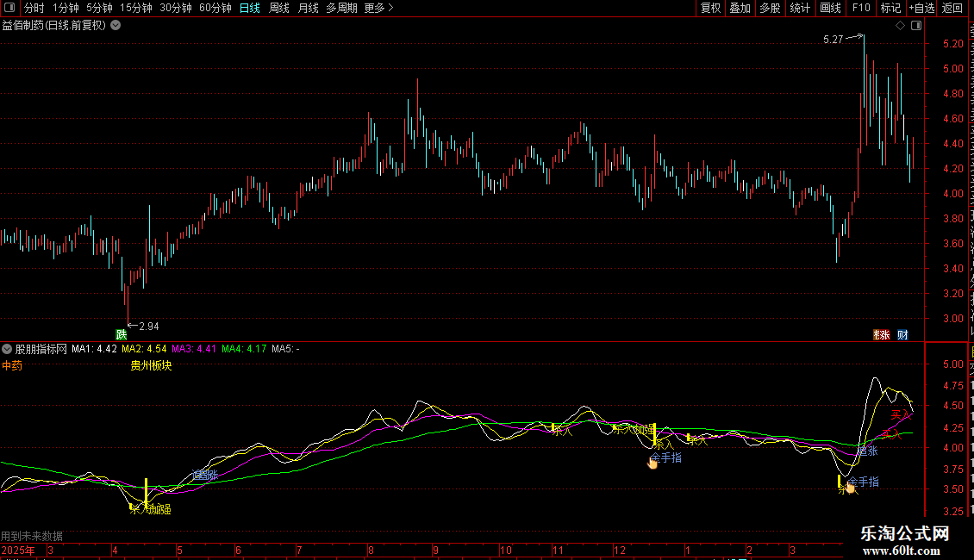Toggle the left sidebar panel icon
The image size is (974, 560).
click(9, 8)
